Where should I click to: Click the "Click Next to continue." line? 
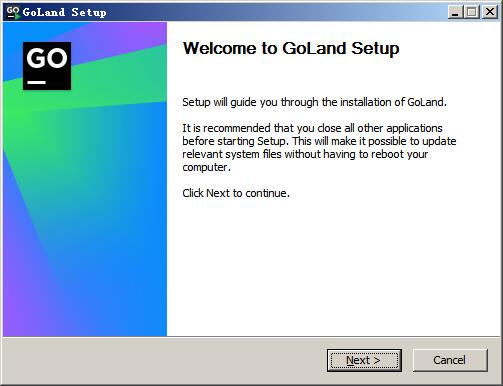236,193
